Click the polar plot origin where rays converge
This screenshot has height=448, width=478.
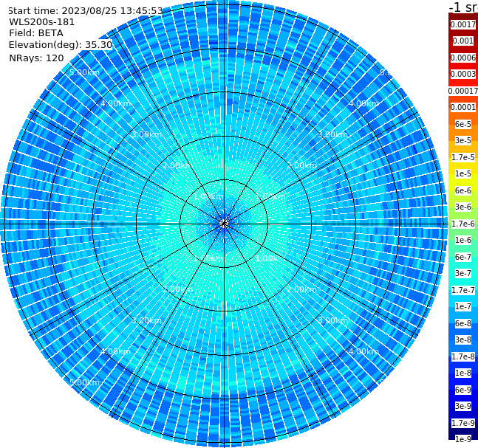pos(224,224)
